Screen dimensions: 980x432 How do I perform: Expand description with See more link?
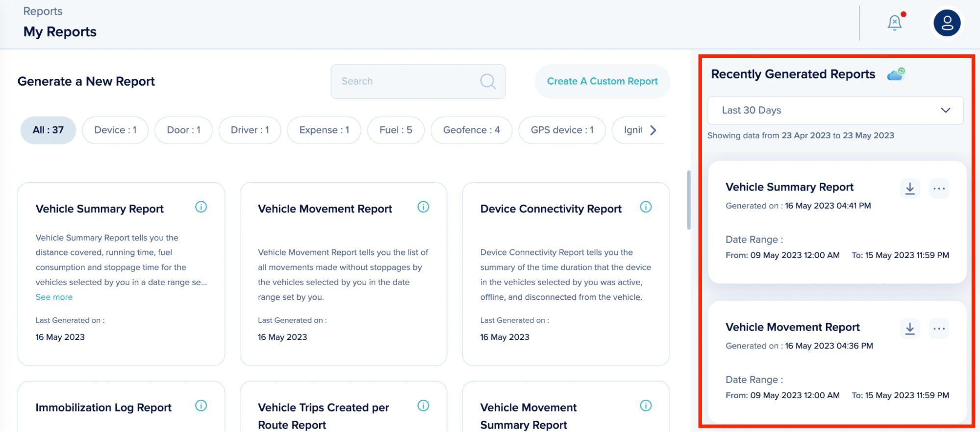click(54, 297)
